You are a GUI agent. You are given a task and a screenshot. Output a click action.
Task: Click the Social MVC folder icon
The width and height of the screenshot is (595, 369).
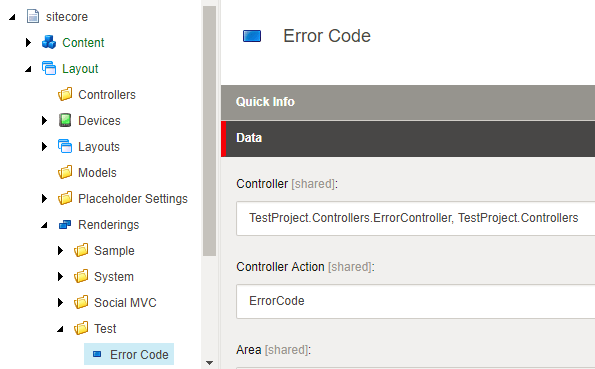coord(81,302)
